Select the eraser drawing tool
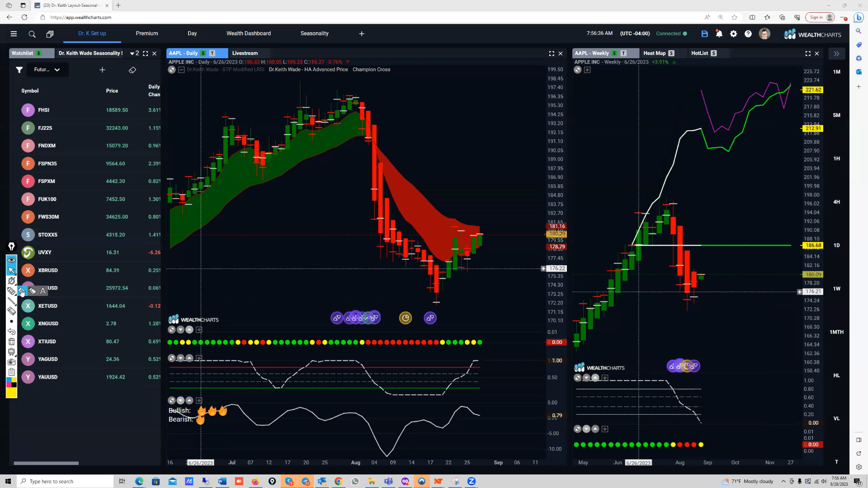This screenshot has height=488, width=868. pyautogui.click(x=12, y=311)
